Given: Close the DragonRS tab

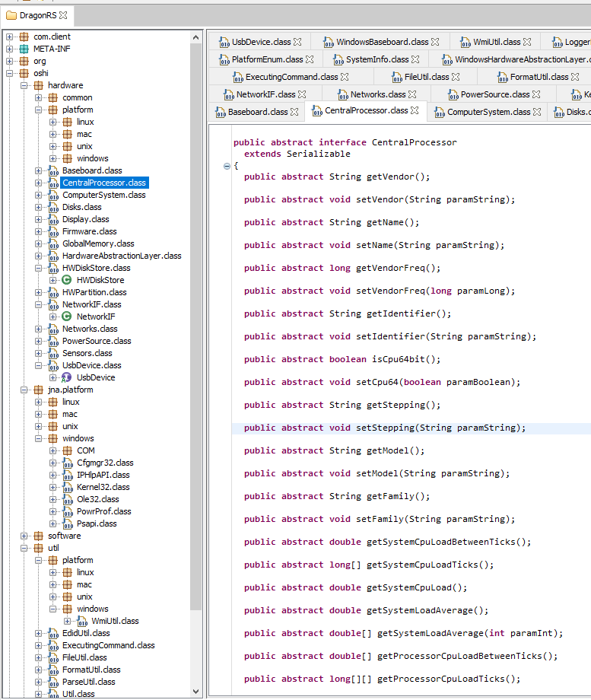Looking at the screenshot, I should [63, 15].
